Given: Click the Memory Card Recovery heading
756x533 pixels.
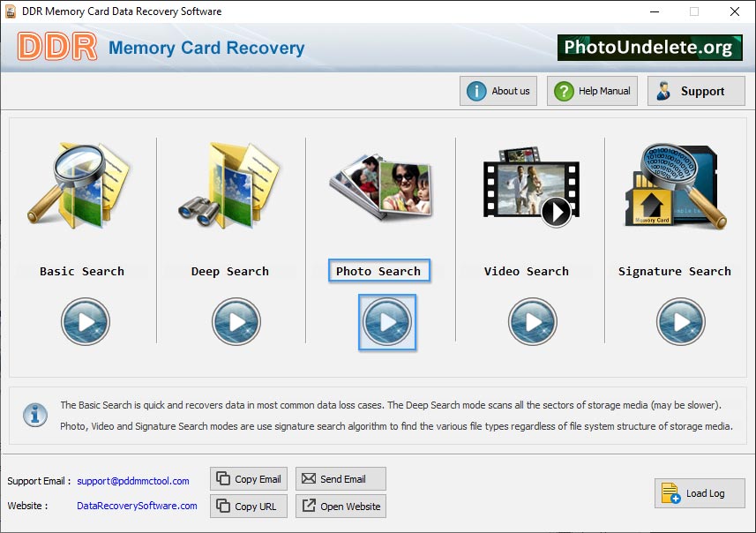Looking at the screenshot, I should point(206,48).
